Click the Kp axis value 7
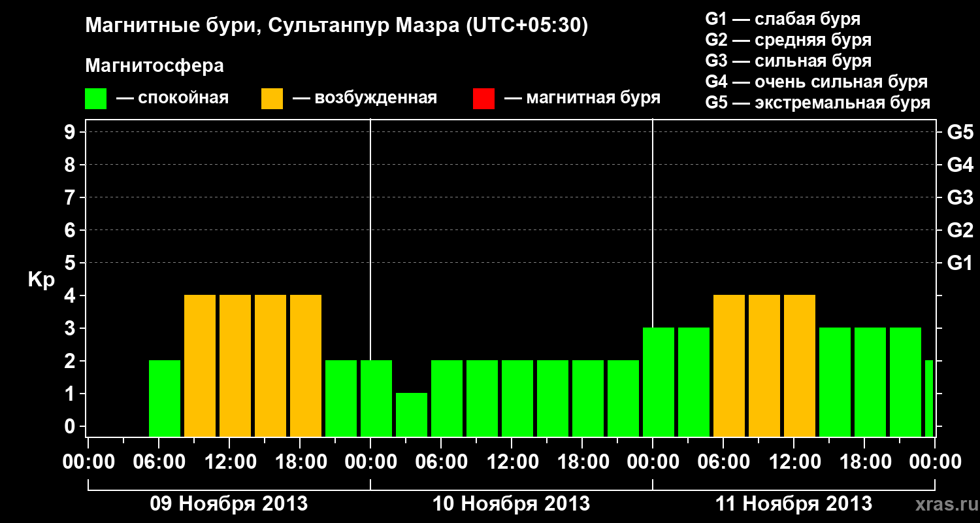 tap(71, 197)
